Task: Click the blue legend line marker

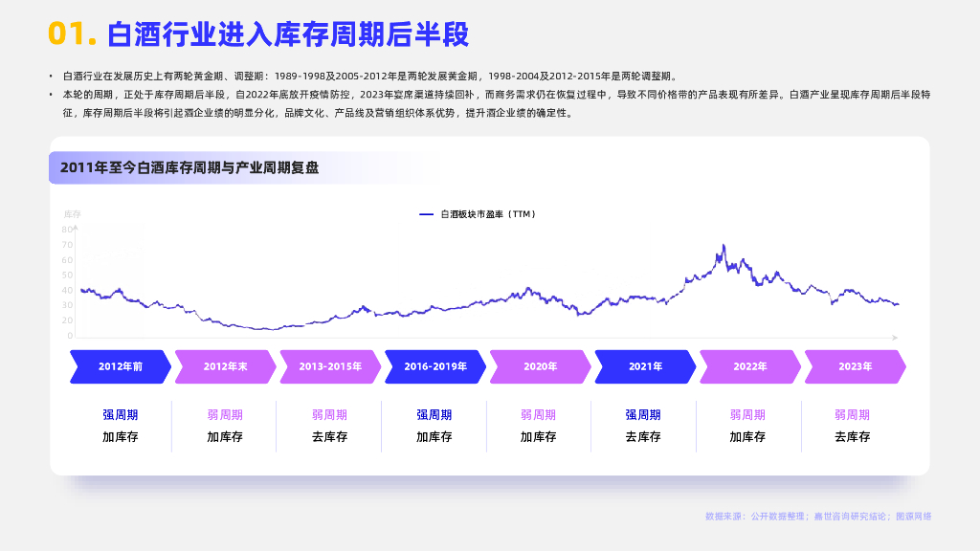Action: coord(426,214)
